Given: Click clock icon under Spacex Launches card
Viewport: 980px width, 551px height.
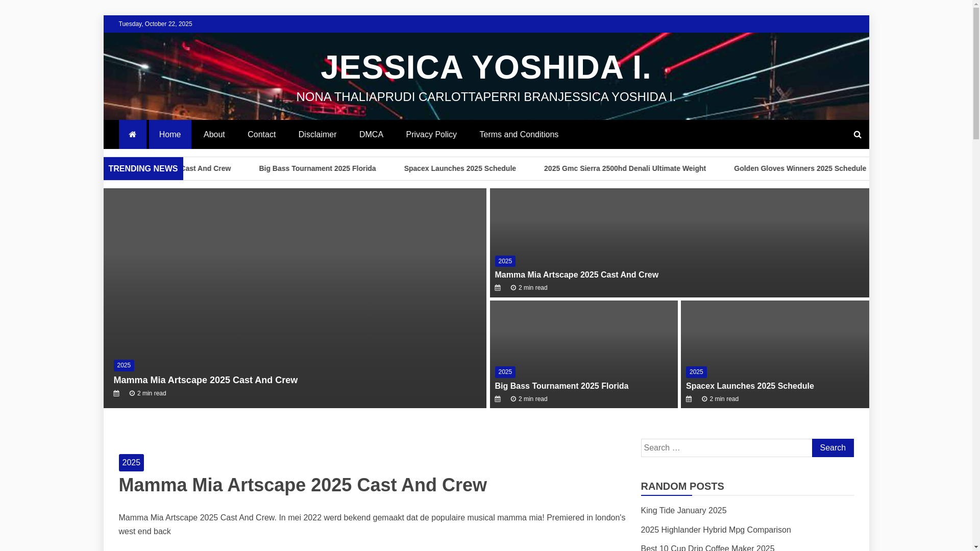Looking at the screenshot, I should coord(704,399).
